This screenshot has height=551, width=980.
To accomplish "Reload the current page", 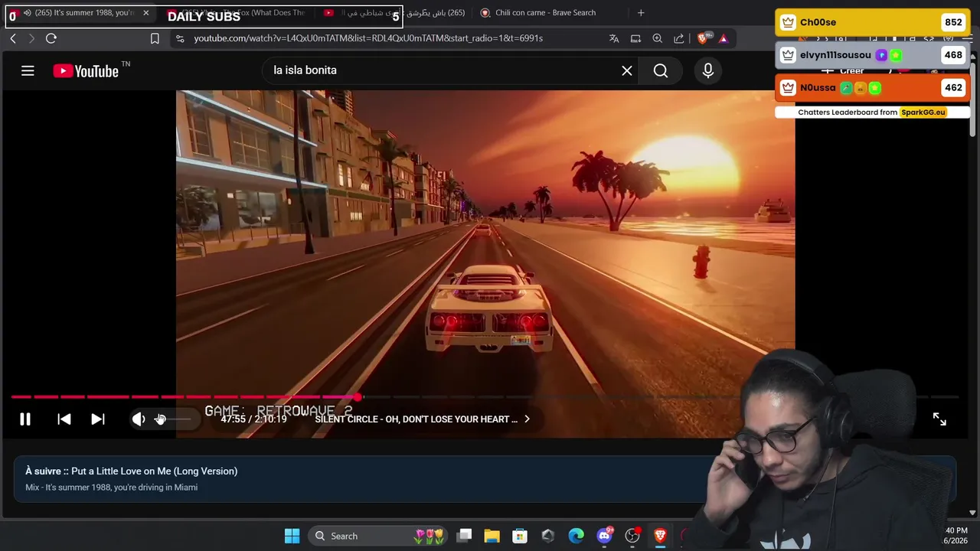I will [x=51, y=38].
